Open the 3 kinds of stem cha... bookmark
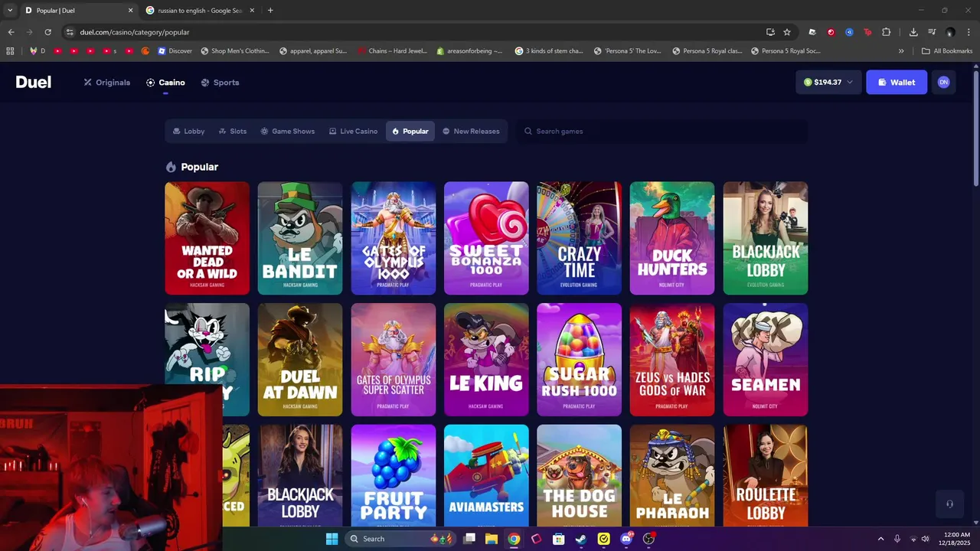 [x=549, y=51]
